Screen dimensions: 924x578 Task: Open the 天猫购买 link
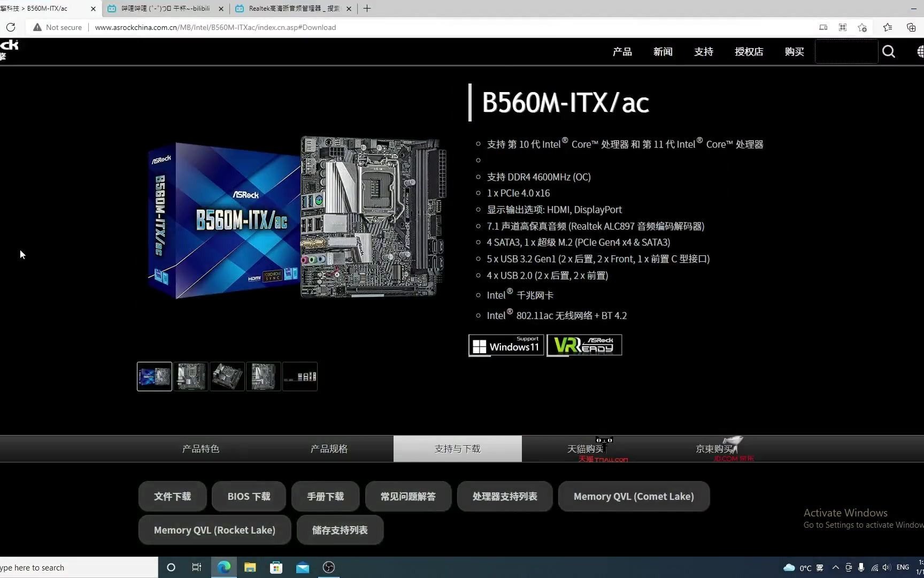[x=586, y=448]
